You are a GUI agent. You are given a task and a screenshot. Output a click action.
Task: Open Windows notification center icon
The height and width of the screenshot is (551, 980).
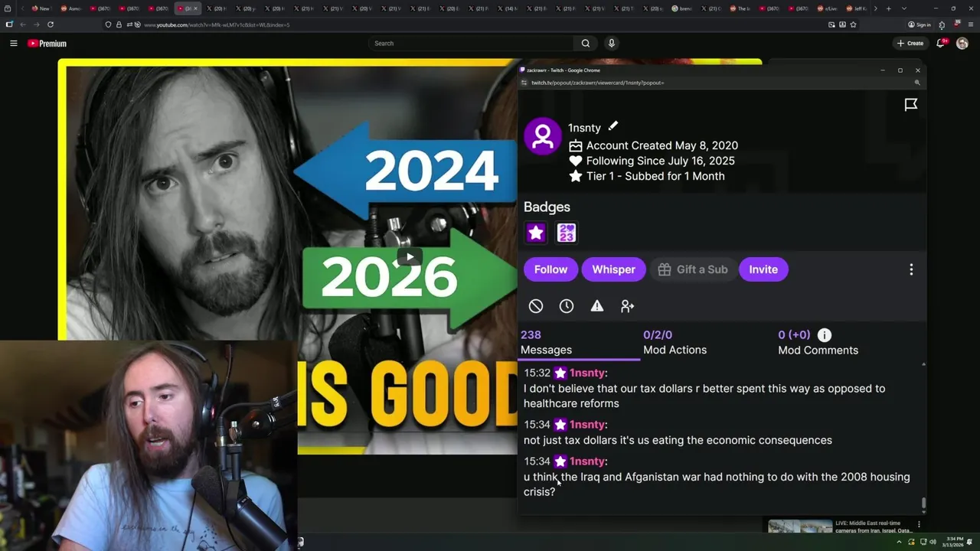970,542
